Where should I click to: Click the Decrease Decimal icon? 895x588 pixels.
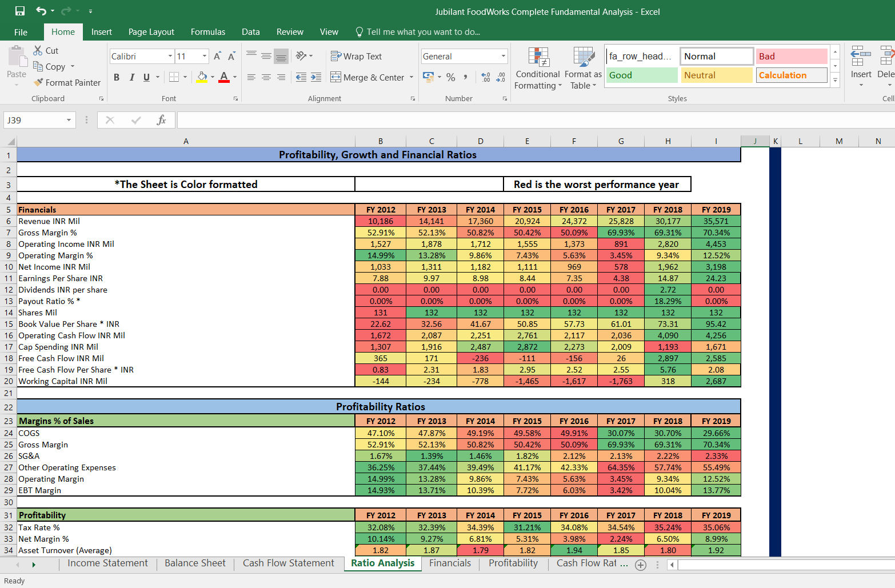pos(501,77)
